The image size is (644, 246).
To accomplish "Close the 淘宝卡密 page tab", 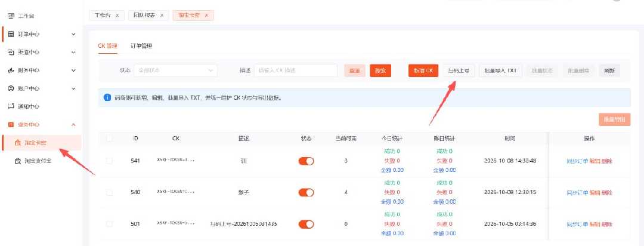I will (x=206, y=15).
